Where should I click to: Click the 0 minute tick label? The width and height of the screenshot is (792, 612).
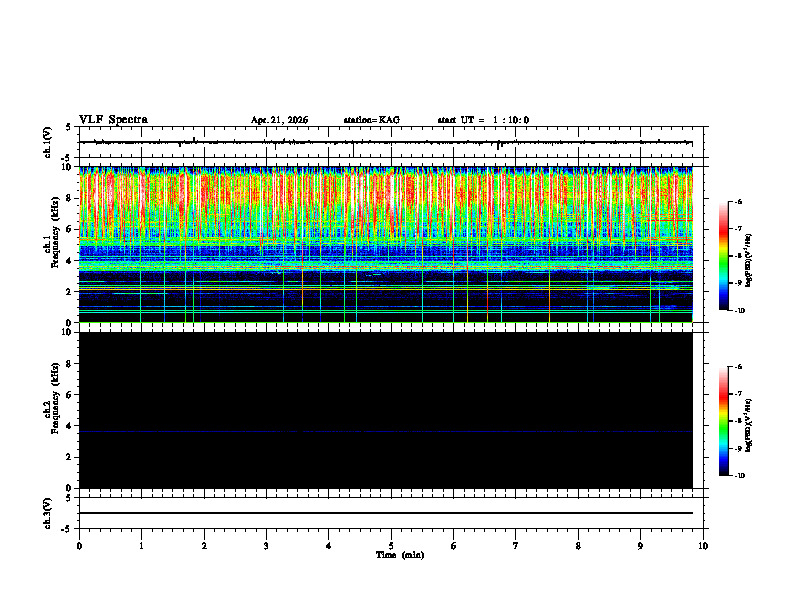pyautogui.click(x=79, y=546)
